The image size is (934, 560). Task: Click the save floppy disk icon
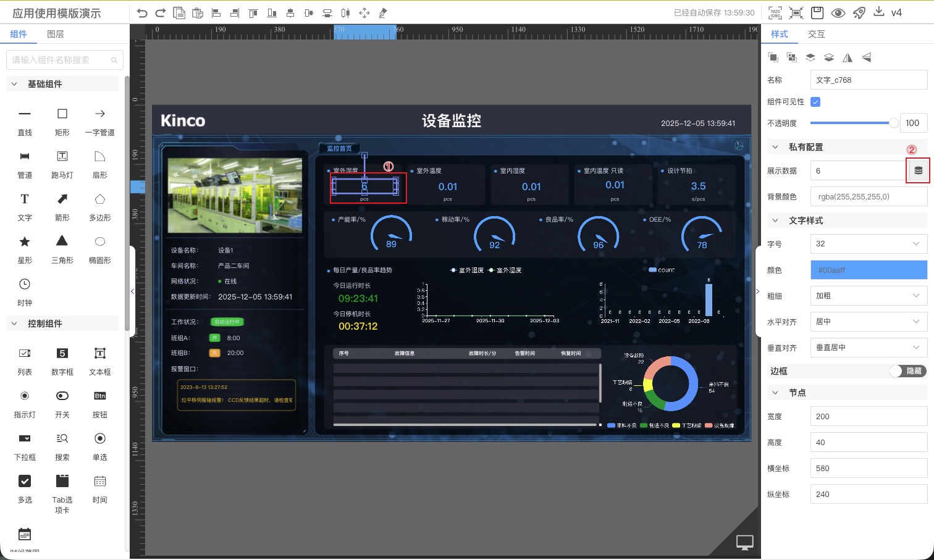click(817, 13)
